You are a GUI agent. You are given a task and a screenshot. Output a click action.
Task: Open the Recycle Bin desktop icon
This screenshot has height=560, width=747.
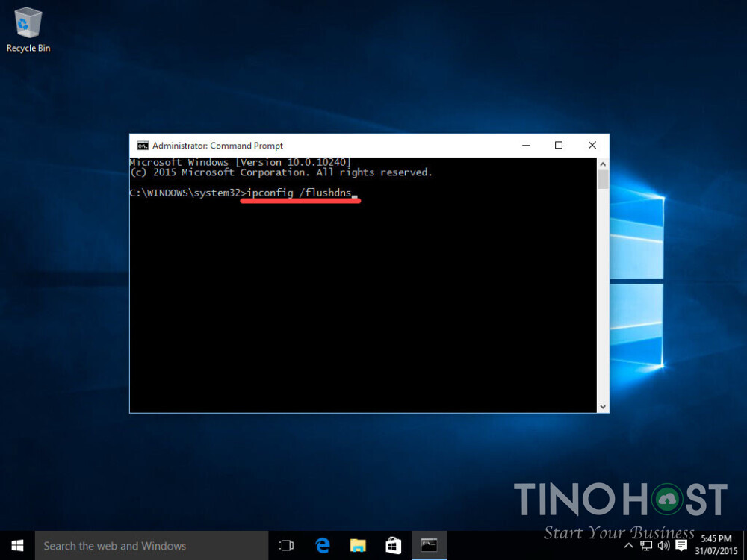(28, 30)
